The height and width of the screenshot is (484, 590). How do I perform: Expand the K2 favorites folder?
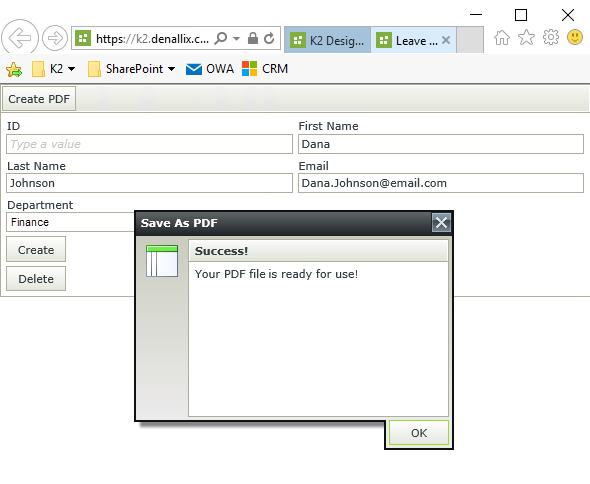point(54,69)
